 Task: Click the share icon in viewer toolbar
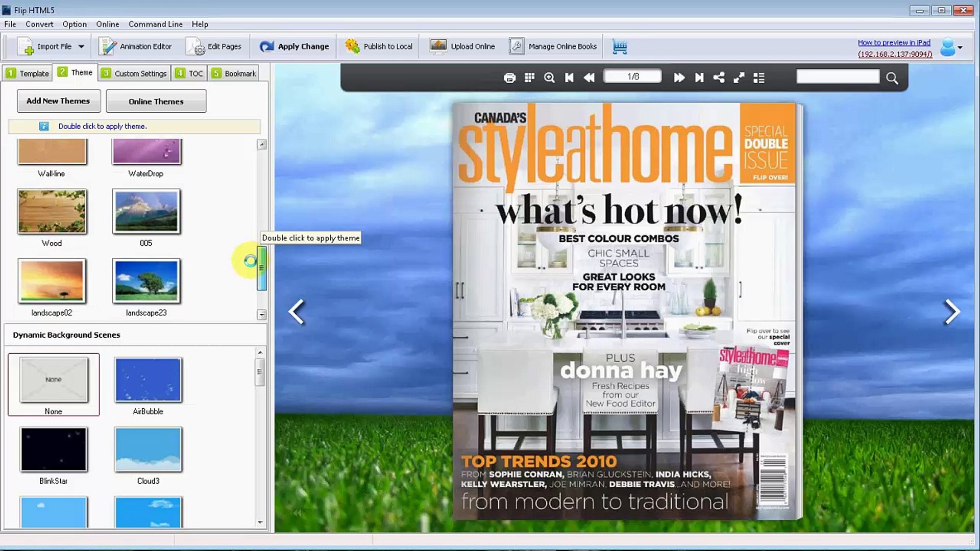(x=719, y=78)
